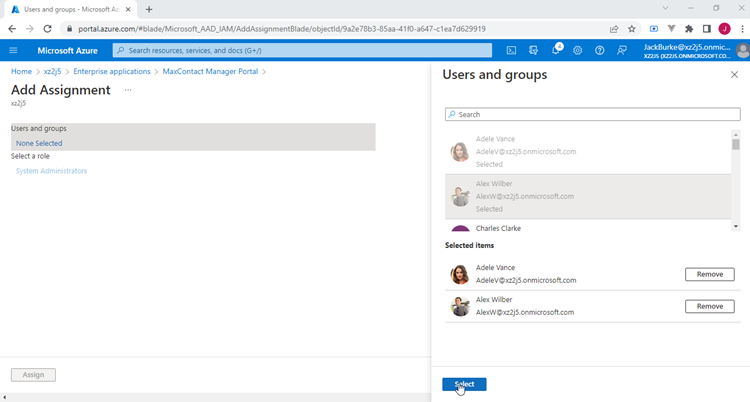
Task: Remove Adele Vance from selected items
Action: click(710, 274)
